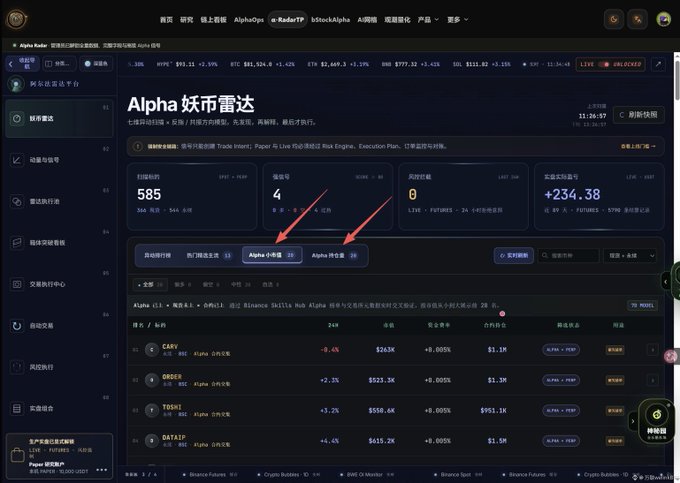Open the 现货 + 永续 market dropdown
The image size is (680, 483).
coord(631,255)
